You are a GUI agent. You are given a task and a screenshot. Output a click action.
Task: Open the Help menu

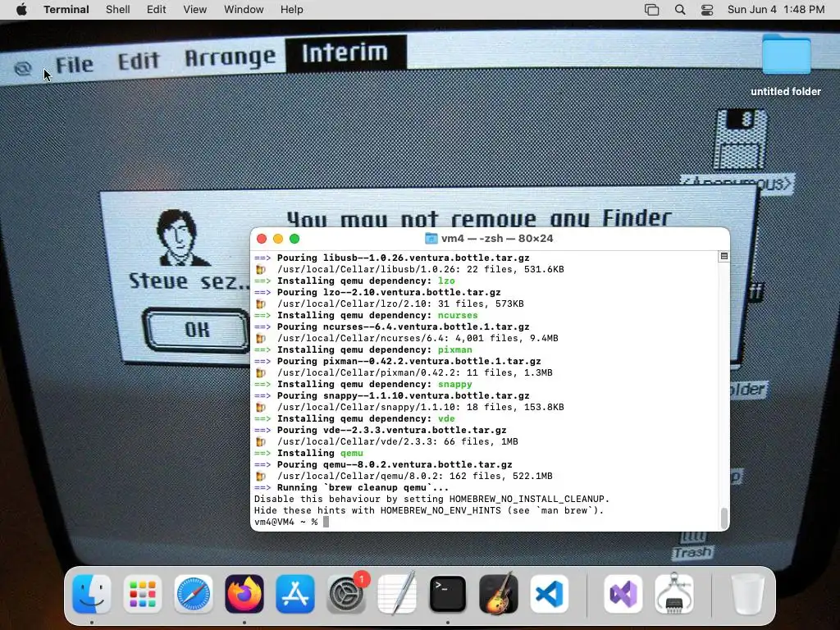[x=291, y=10]
